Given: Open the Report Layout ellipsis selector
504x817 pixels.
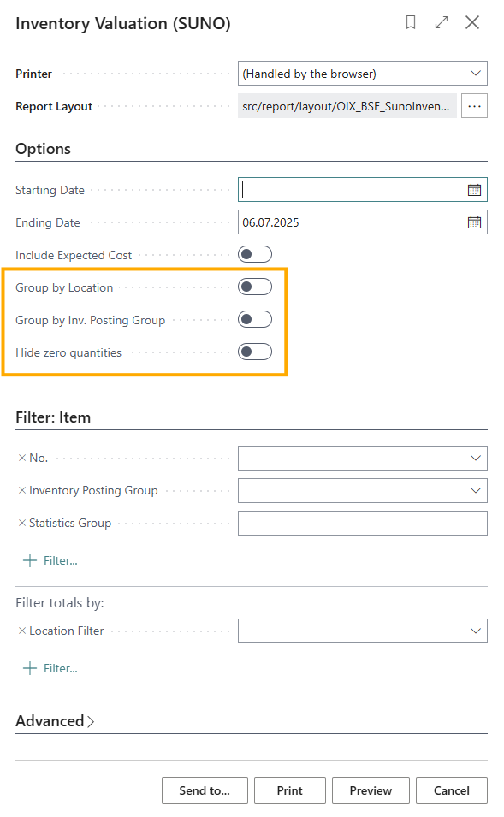Looking at the screenshot, I should point(474,106).
